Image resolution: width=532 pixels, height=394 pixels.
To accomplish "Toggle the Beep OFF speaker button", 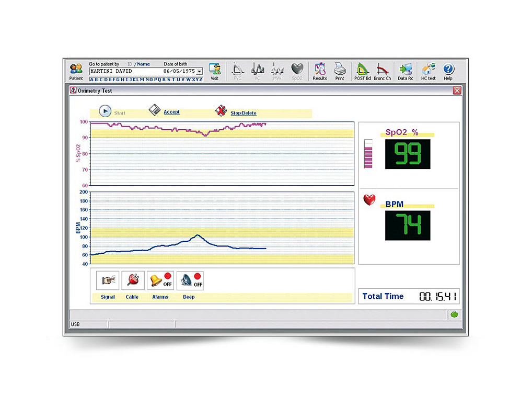I will (190, 281).
